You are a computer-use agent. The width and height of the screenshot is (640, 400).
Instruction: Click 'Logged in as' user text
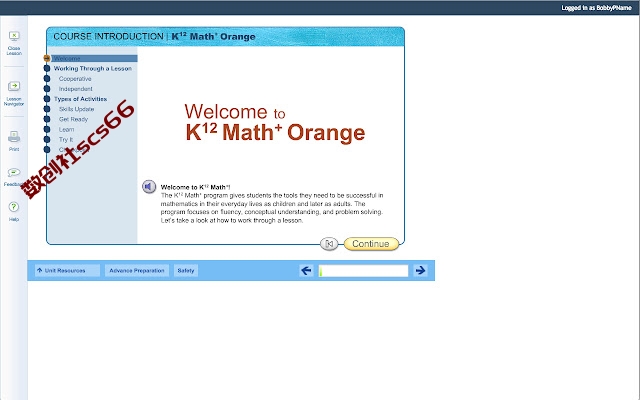[x=596, y=8]
